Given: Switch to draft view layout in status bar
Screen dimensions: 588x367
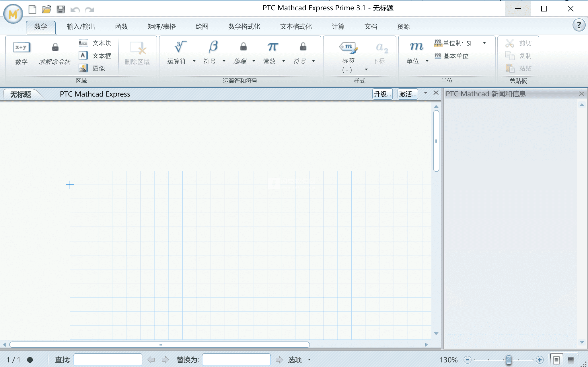Looking at the screenshot, I should pyautogui.click(x=571, y=360).
